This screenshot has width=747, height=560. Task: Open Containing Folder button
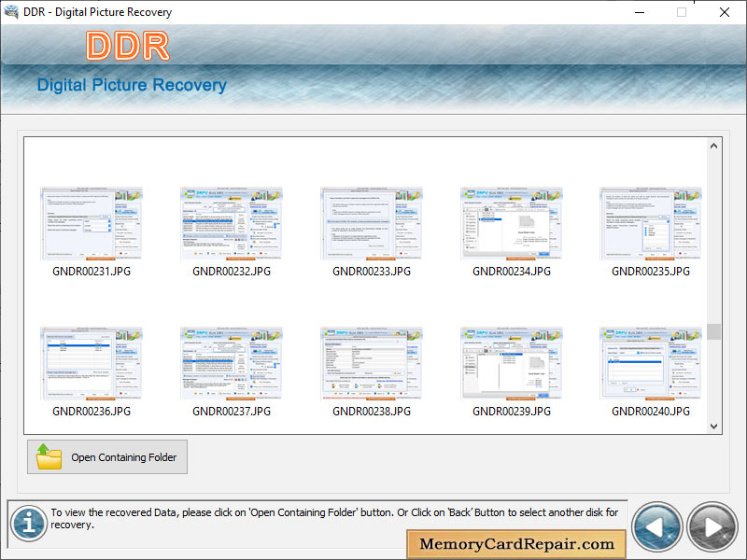107,457
